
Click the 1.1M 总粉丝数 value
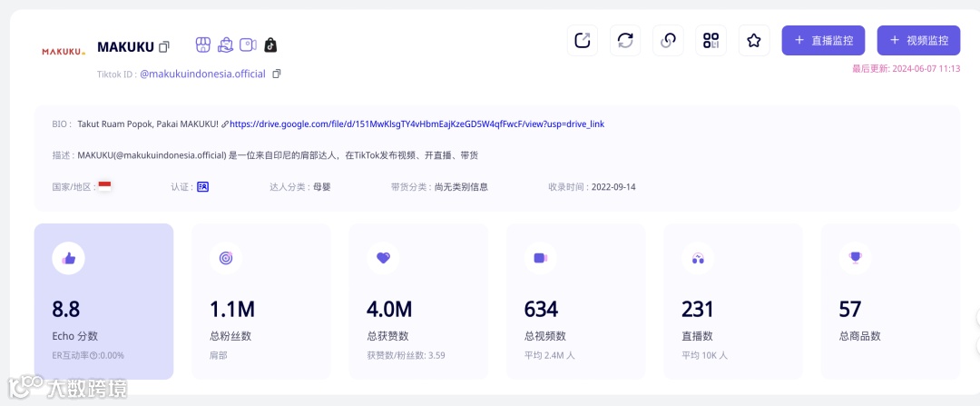[x=232, y=309]
